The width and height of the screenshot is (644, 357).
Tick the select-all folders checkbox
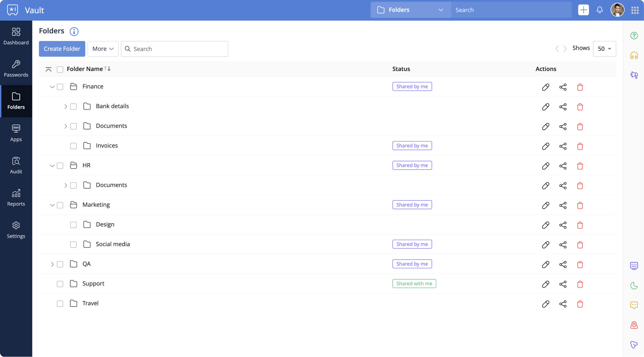click(60, 69)
